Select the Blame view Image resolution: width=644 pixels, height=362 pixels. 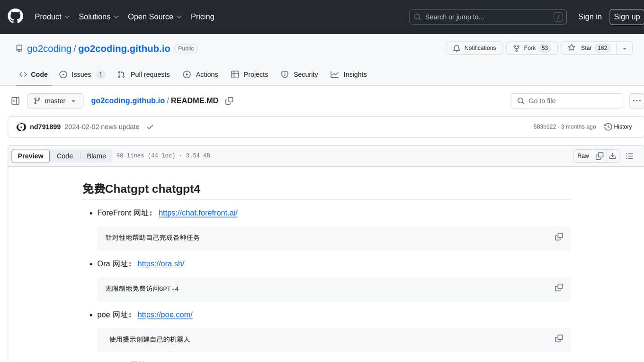tap(96, 156)
